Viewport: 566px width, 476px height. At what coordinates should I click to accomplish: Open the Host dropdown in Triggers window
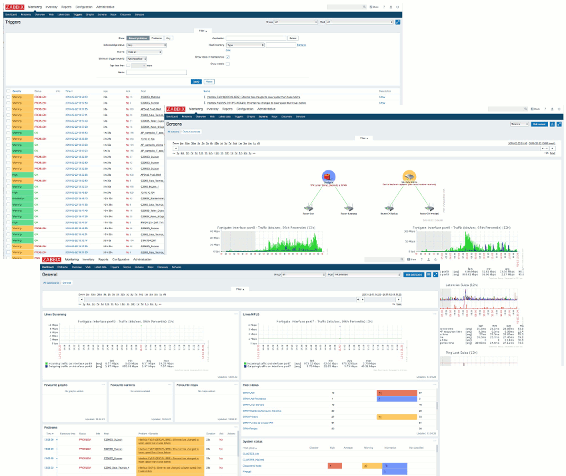360,22
